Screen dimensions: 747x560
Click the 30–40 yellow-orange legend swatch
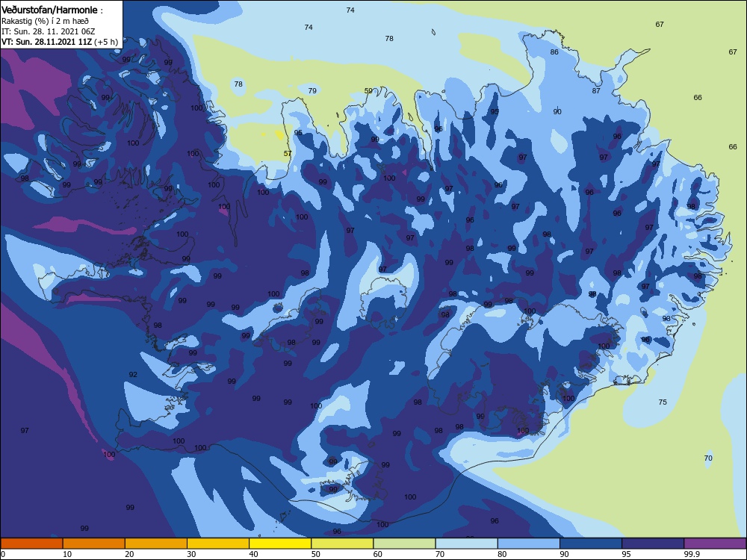click(x=218, y=544)
